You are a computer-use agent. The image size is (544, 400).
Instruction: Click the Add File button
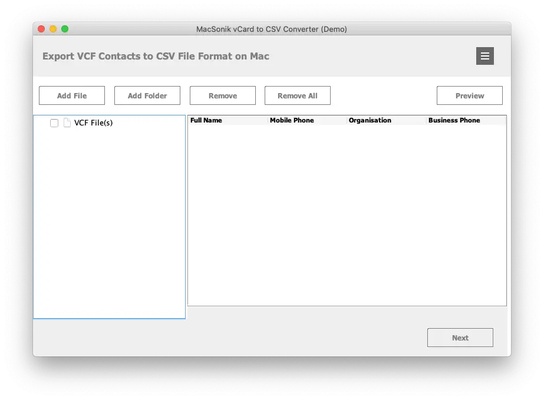[72, 95]
